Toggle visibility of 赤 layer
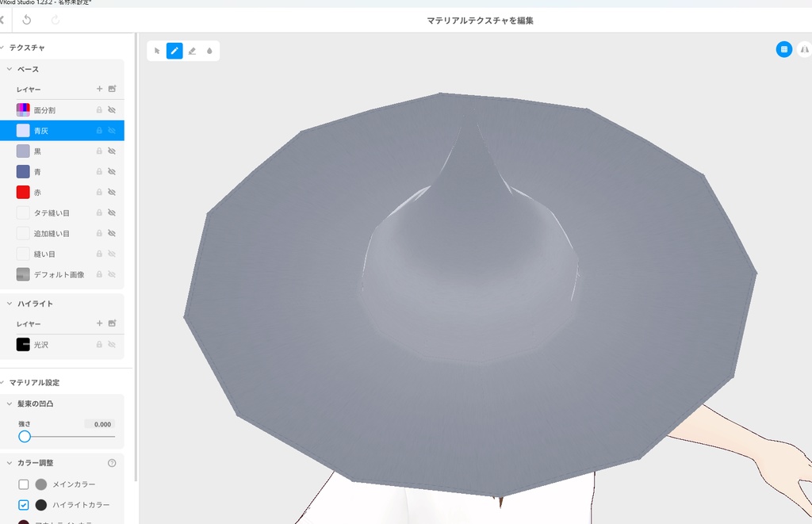This screenshot has width=812, height=524. pos(111,192)
